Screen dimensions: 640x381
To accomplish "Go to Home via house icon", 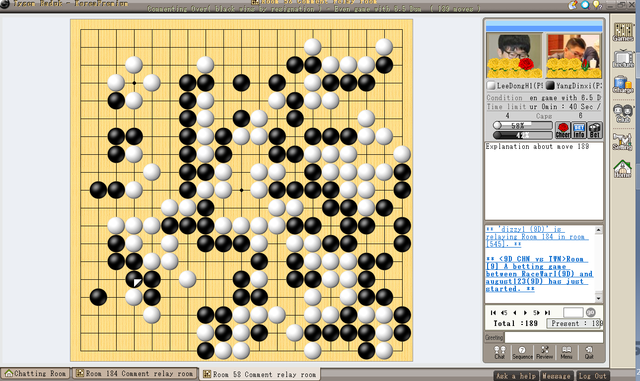I will [623, 169].
